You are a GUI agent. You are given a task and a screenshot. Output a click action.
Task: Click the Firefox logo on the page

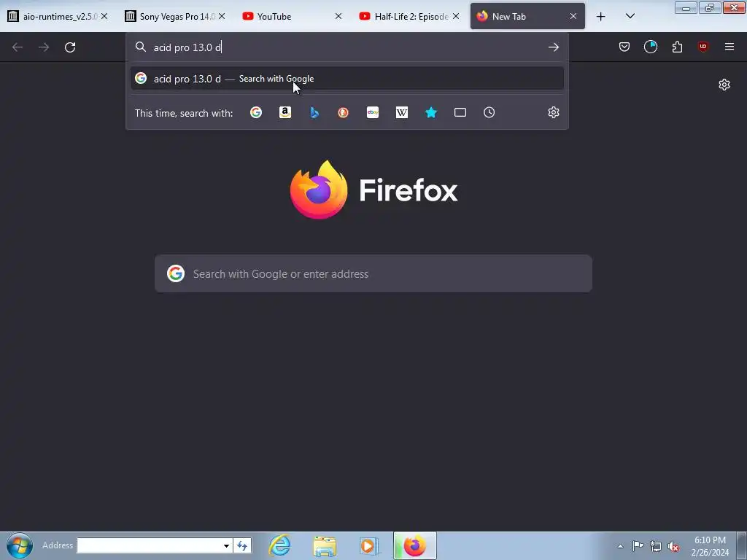pyautogui.click(x=373, y=190)
